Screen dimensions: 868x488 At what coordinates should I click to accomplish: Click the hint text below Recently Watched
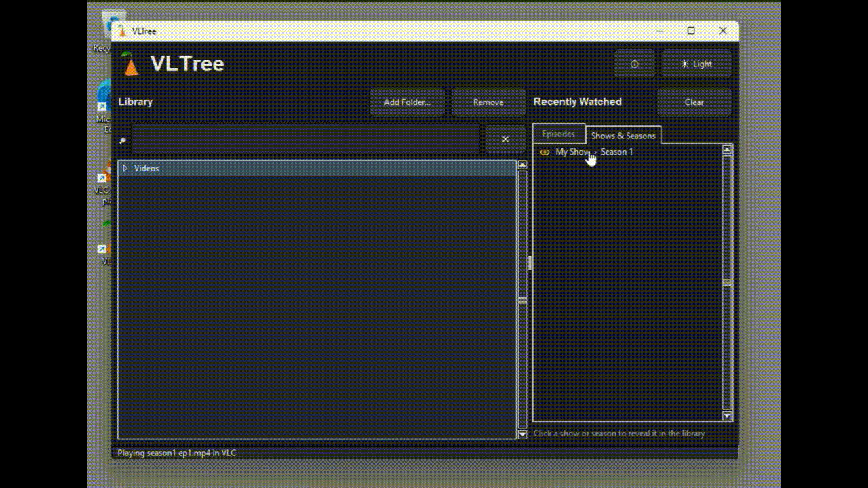point(619,434)
